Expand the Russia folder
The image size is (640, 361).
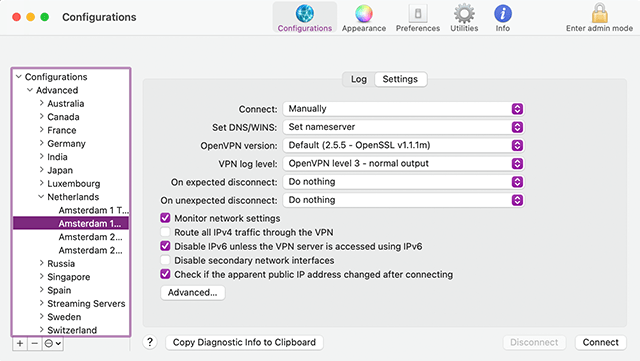[41, 263]
